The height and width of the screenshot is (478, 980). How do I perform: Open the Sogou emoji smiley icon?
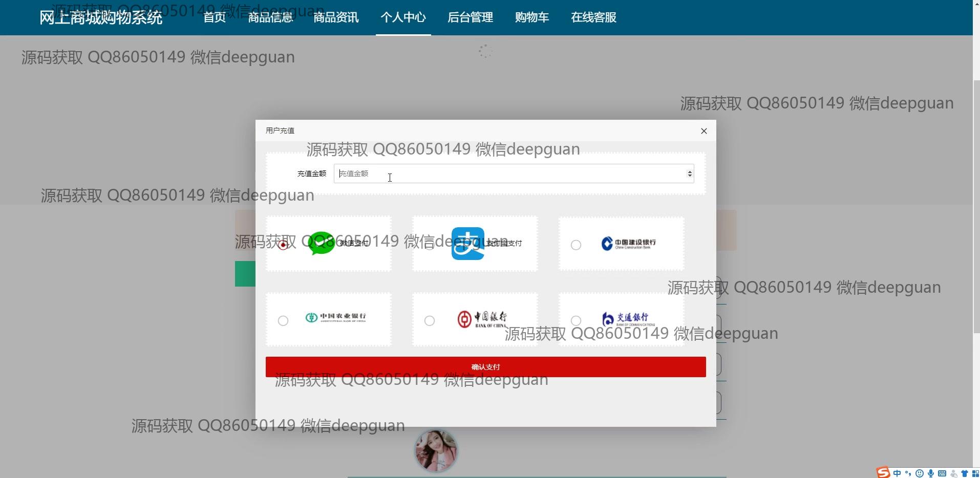[x=920, y=473]
